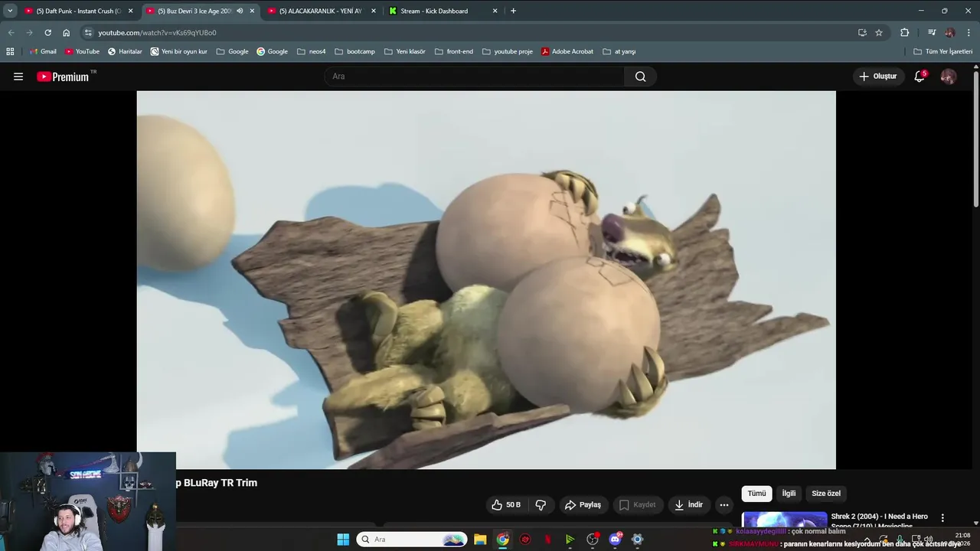980x551 pixels.
Task: Select the Tümü filter chip
Action: tap(756, 494)
